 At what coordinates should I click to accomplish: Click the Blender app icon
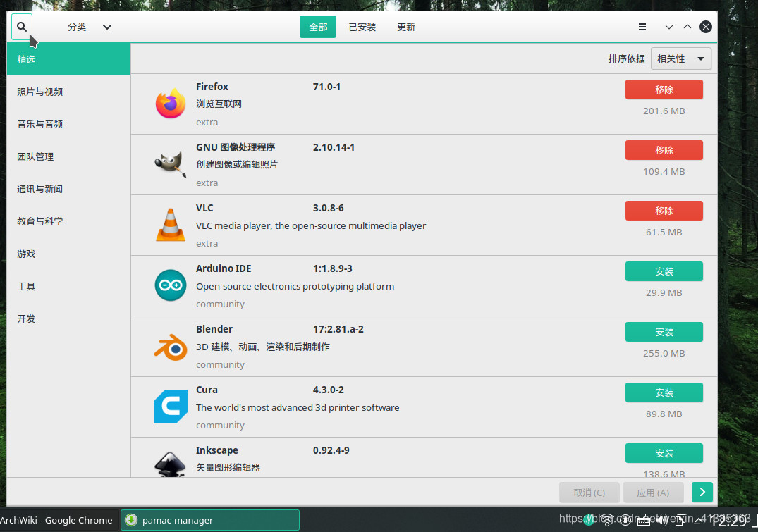point(170,346)
